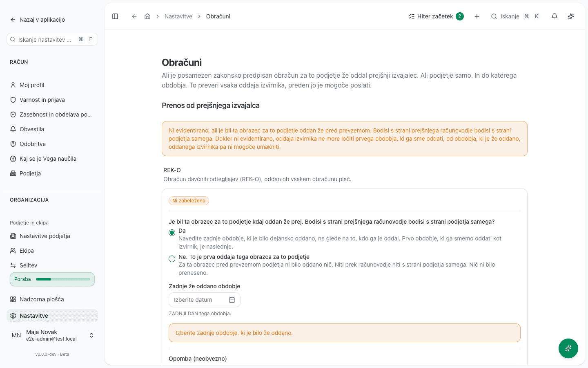Toggle the sidebar panel icon
Viewport: 588px width, 368px height.
pyautogui.click(x=115, y=16)
